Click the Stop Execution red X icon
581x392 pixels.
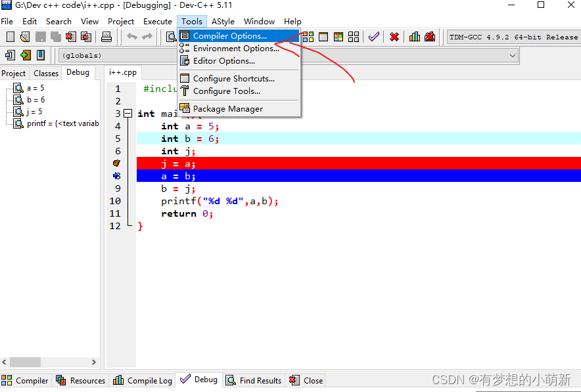click(394, 37)
